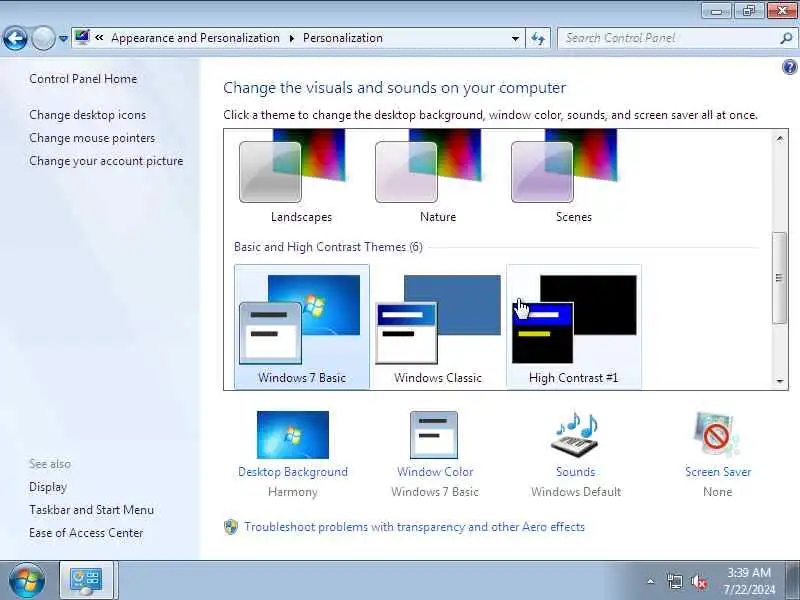
Task: Go to Control Panel Home
Action: [x=83, y=79]
